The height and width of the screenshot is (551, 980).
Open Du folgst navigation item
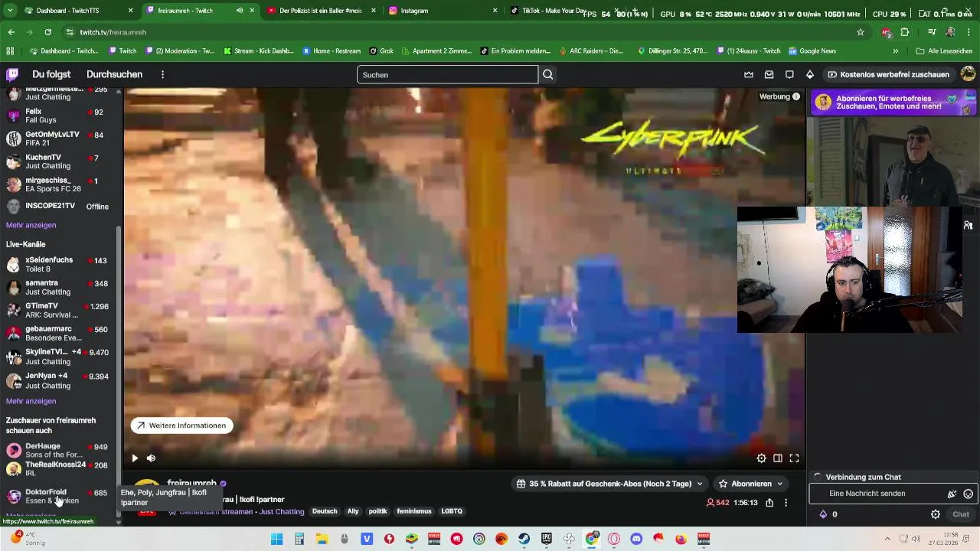click(x=51, y=74)
